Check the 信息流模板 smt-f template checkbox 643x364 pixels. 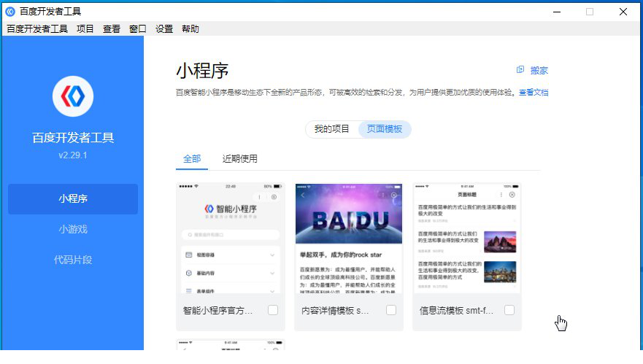click(x=509, y=310)
